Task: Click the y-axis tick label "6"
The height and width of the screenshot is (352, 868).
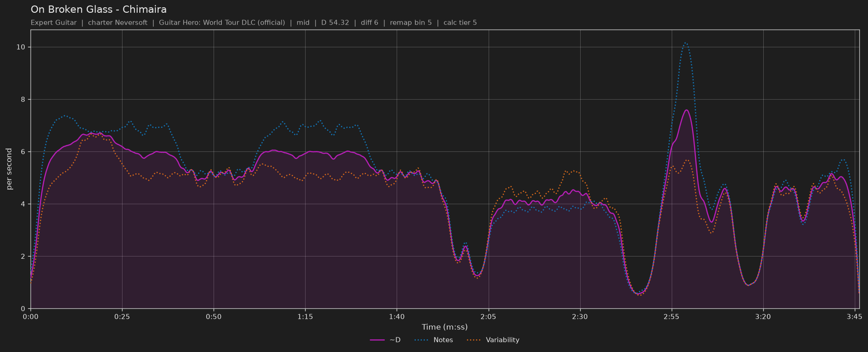Action: (24, 152)
